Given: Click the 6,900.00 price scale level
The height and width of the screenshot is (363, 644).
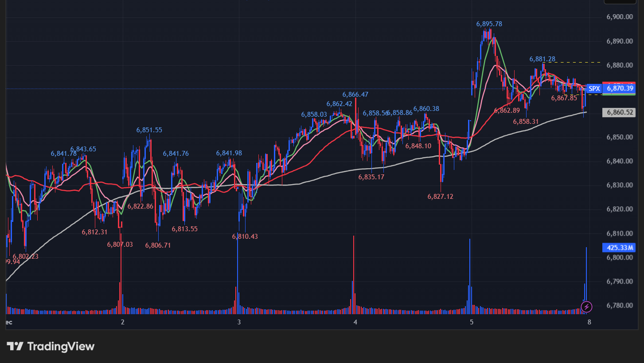Looking at the screenshot, I should [x=619, y=17].
